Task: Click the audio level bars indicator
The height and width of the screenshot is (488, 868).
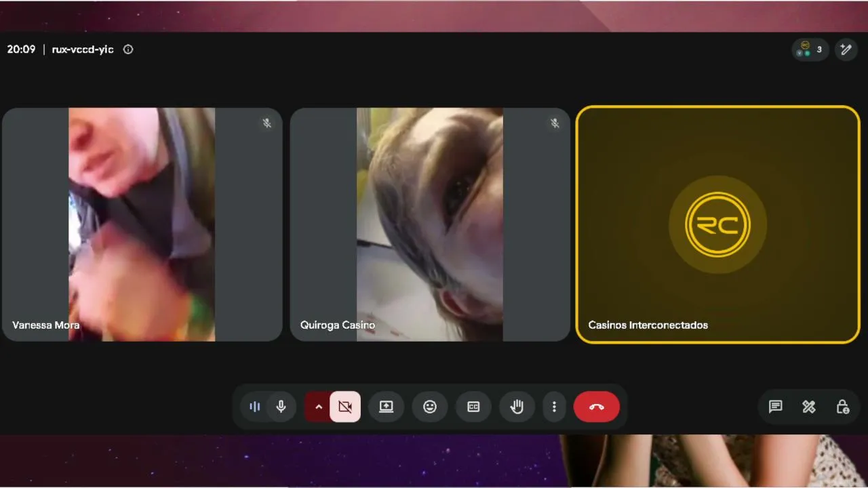Action: coord(255,407)
